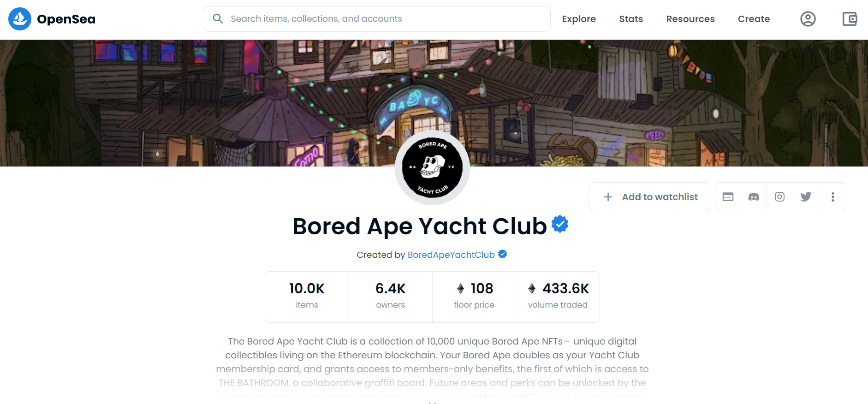Screen dimensions: 868x404
Task: Open the Stats menu
Action: click(x=631, y=19)
